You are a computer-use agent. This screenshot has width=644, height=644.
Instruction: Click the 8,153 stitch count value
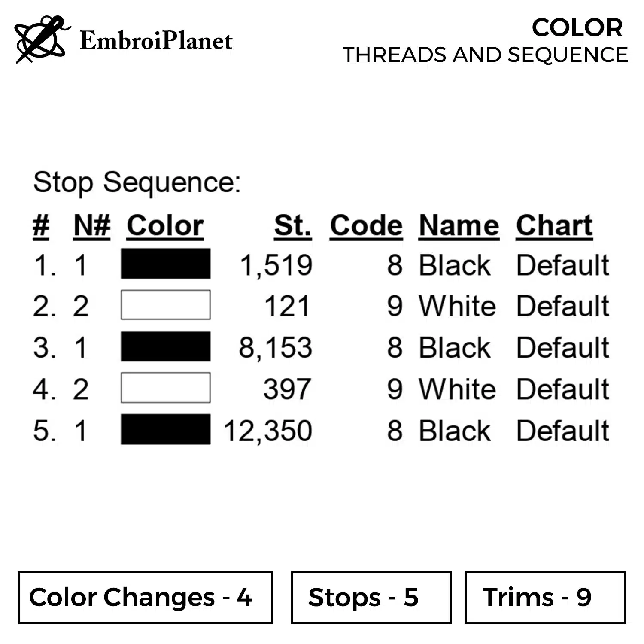275,347
